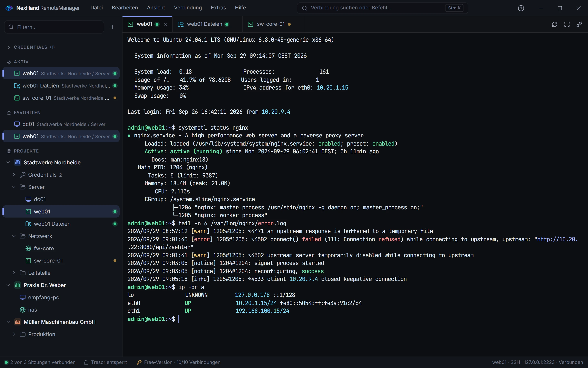Screen dimensions: 588x368
Task: Open the Extras menu
Action: [x=218, y=8]
